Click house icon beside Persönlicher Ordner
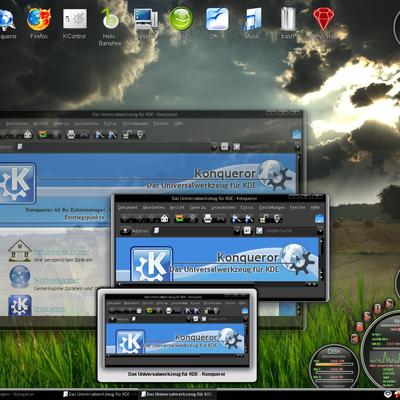 tap(20, 251)
